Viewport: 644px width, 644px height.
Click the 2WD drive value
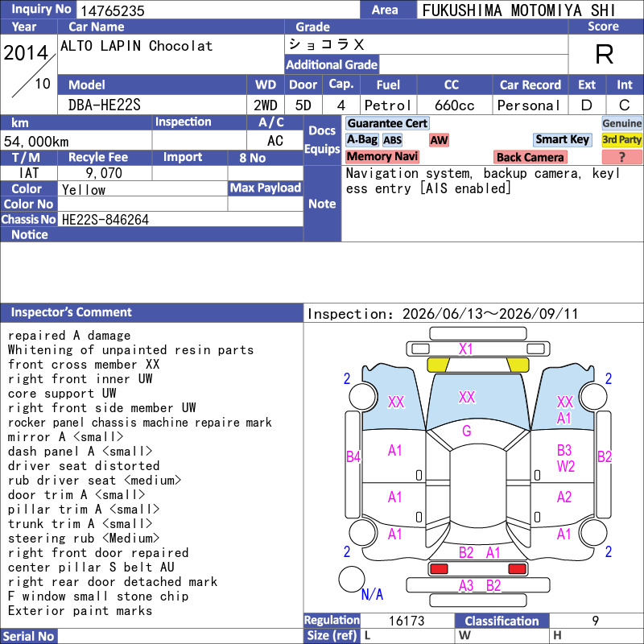266,105
